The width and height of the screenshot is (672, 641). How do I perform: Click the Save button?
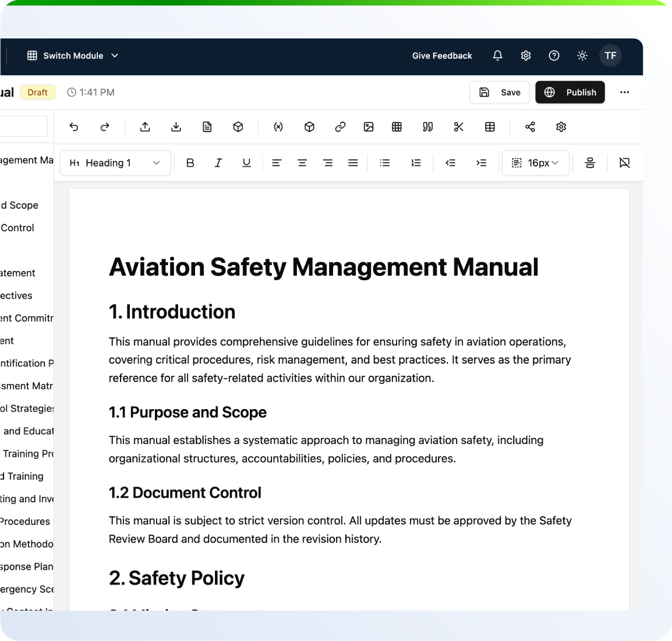tap(500, 92)
